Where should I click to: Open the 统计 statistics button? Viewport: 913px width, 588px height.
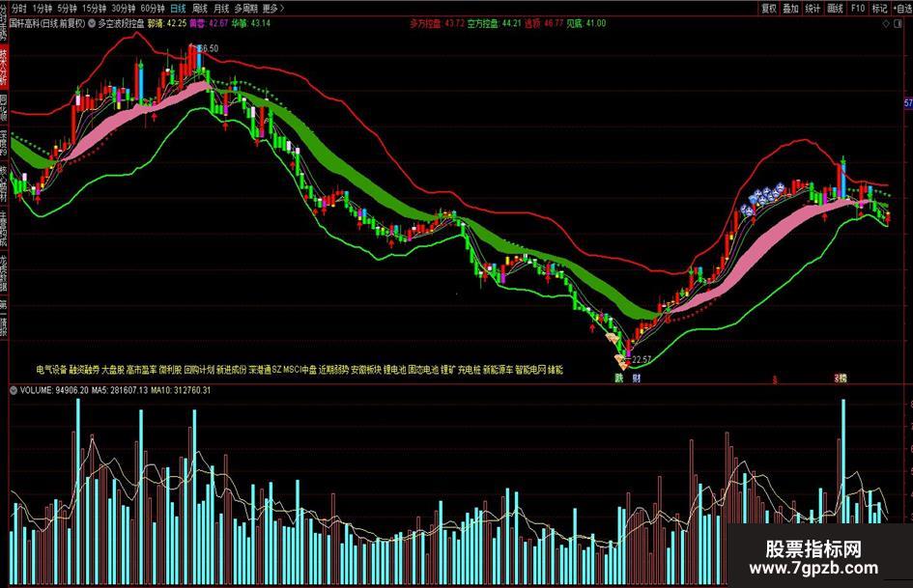(813, 8)
